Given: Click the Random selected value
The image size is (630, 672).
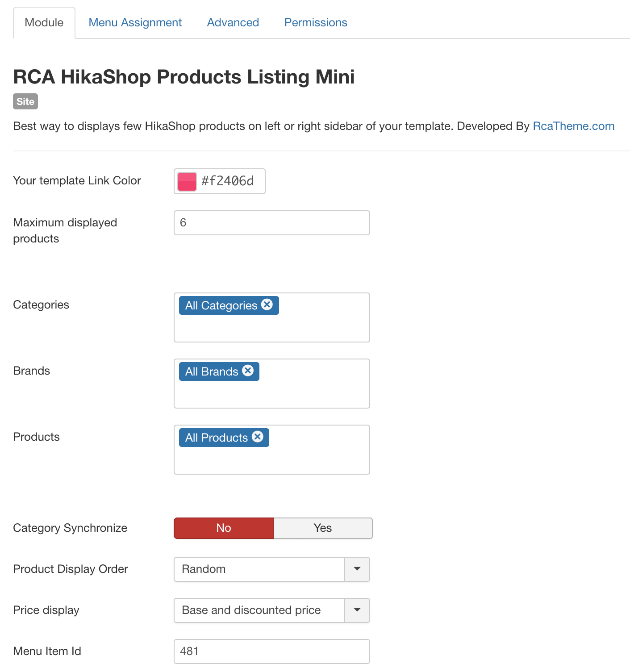Looking at the screenshot, I should [x=204, y=569].
